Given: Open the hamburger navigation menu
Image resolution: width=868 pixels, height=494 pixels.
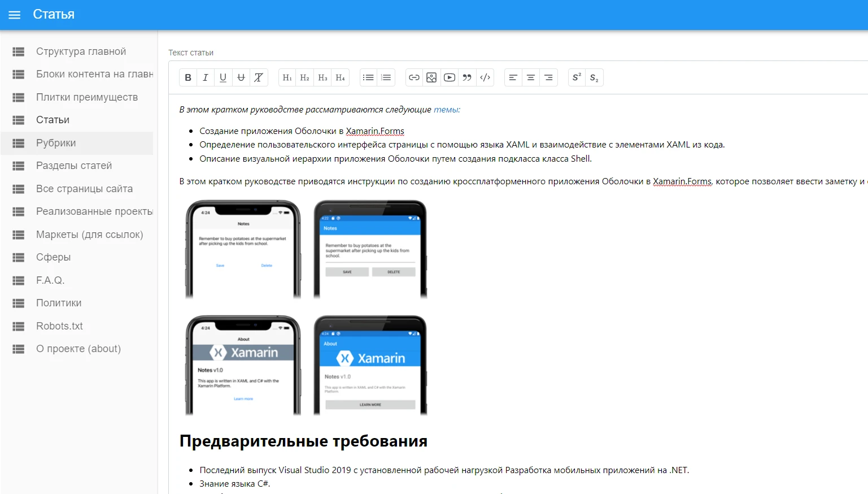Looking at the screenshot, I should click(15, 15).
